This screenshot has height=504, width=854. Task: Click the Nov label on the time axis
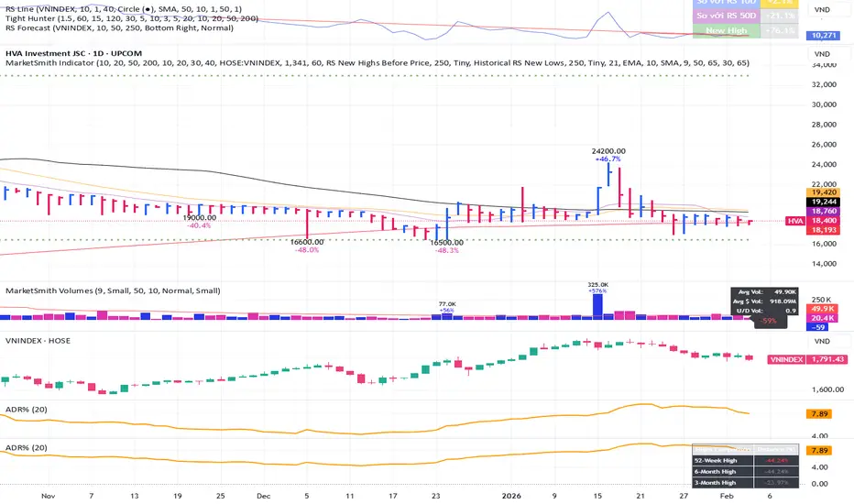[48, 496]
